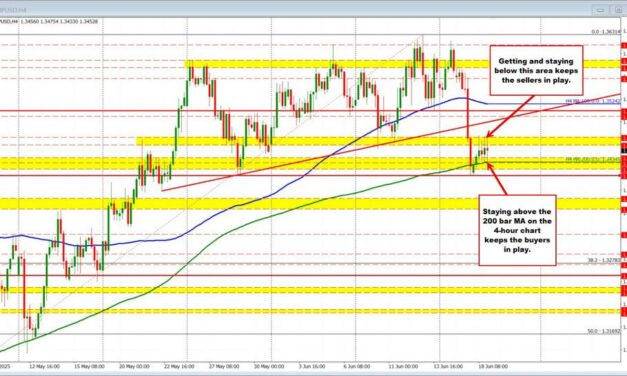Click the '20 May 00:00' time axis label

click(134, 366)
